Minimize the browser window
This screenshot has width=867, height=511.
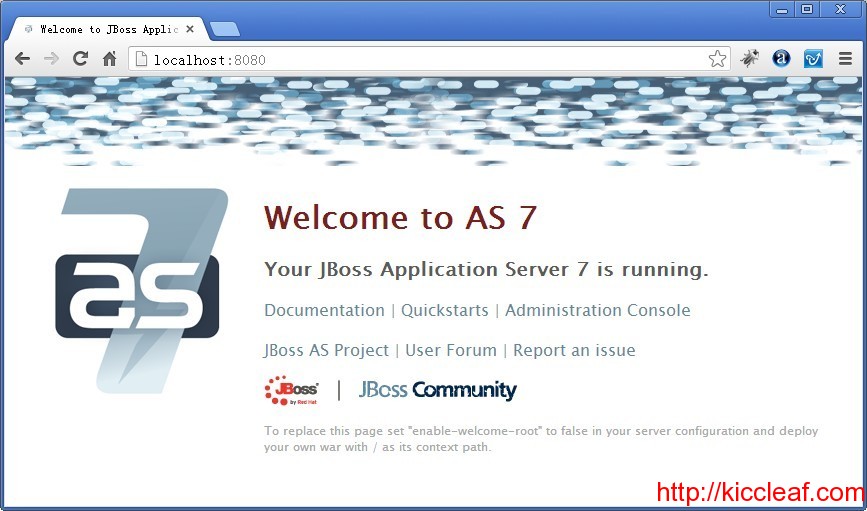coord(782,9)
